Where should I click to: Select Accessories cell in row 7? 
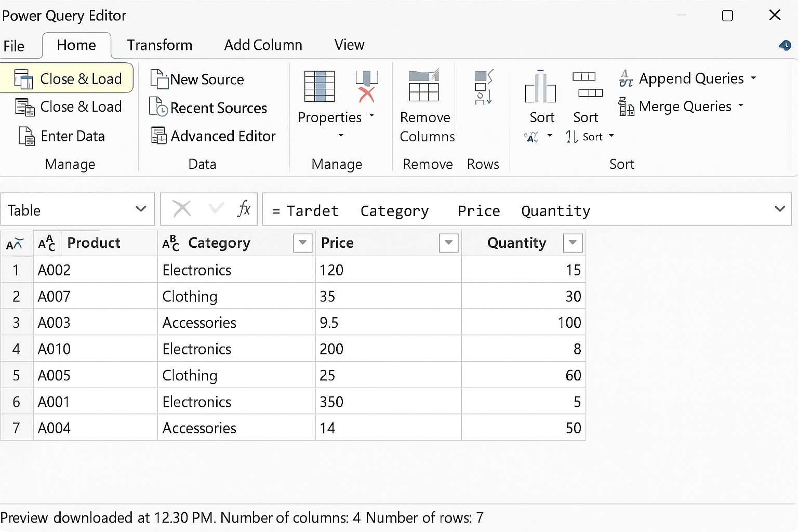[x=236, y=428]
